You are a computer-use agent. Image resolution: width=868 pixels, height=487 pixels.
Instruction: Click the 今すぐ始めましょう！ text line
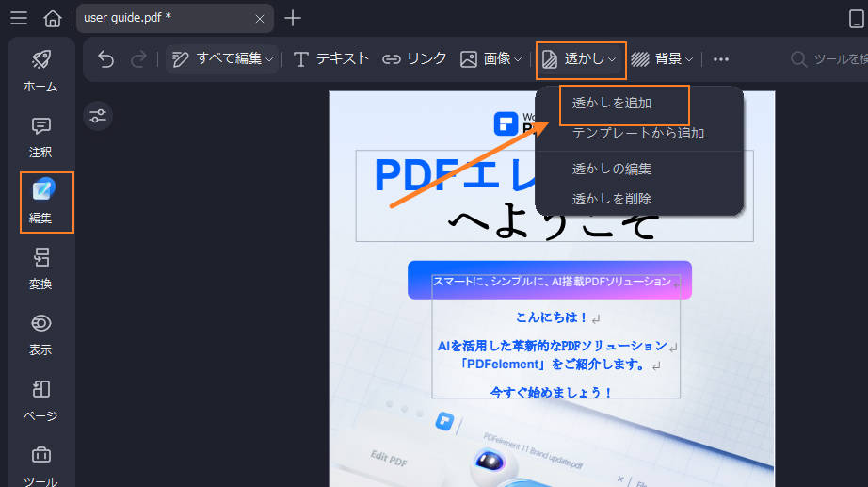click(x=552, y=392)
